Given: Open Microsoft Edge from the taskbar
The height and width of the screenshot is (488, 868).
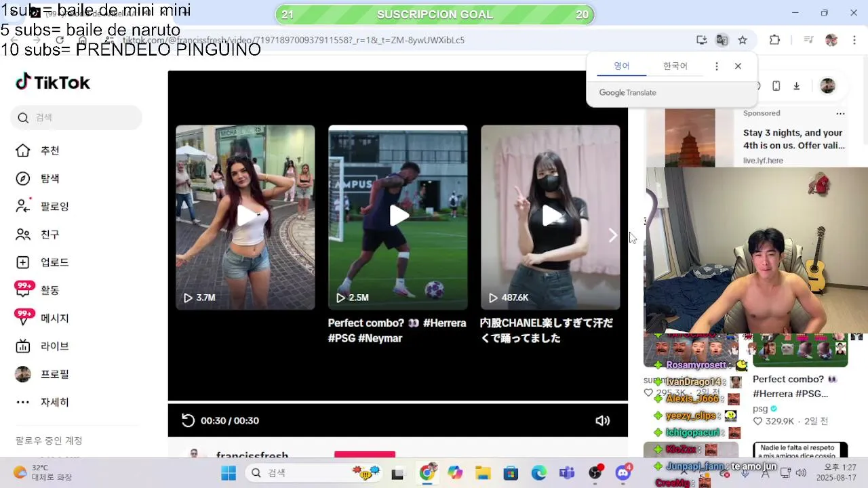Looking at the screenshot, I should point(538,473).
